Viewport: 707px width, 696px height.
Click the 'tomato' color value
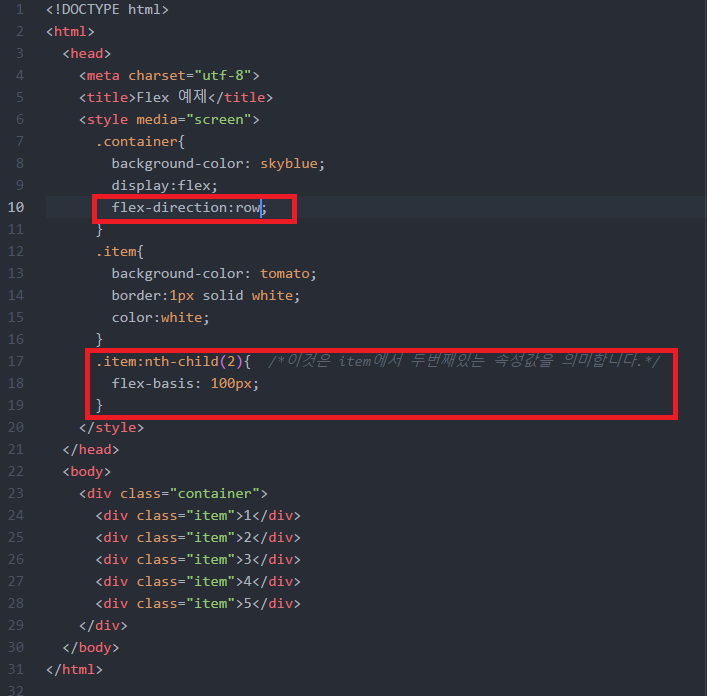[285, 274]
